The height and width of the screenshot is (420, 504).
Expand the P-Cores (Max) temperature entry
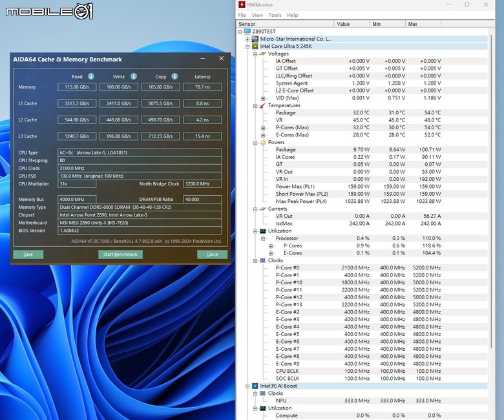[263, 128]
